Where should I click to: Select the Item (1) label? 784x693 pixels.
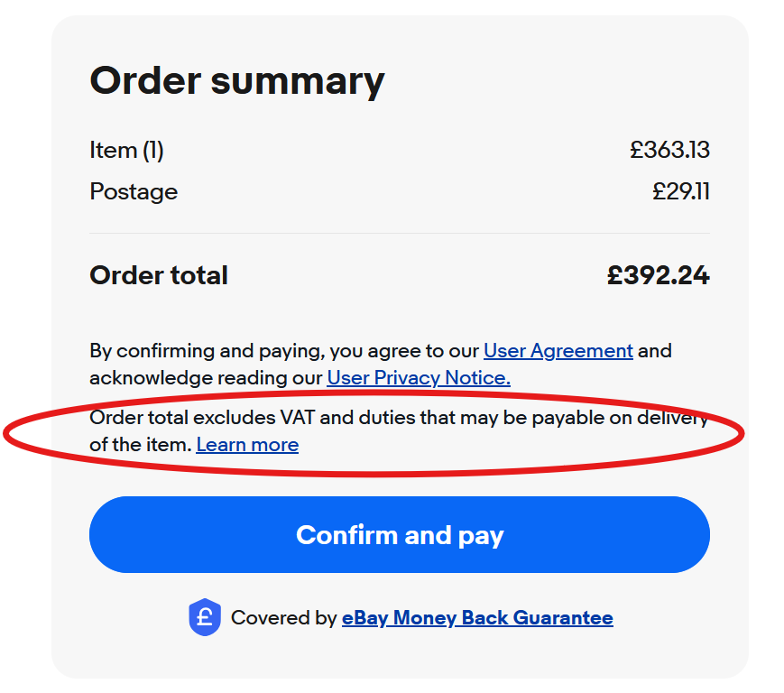click(126, 150)
